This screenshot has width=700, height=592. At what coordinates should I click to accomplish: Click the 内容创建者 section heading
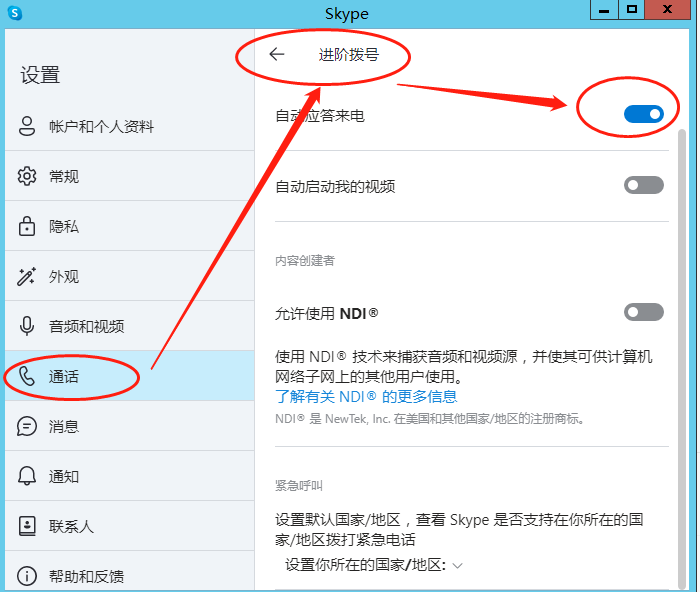(305, 260)
